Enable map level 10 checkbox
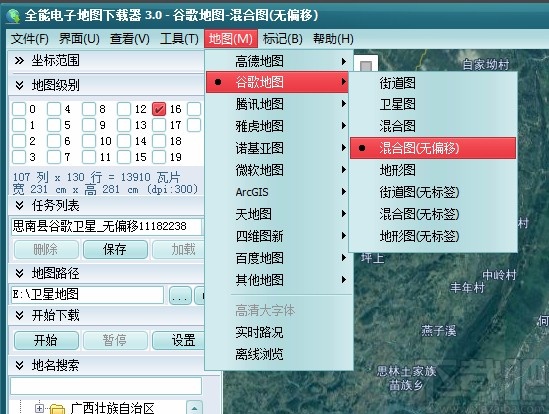The width and height of the screenshot is (549, 414). click(x=89, y=141)
